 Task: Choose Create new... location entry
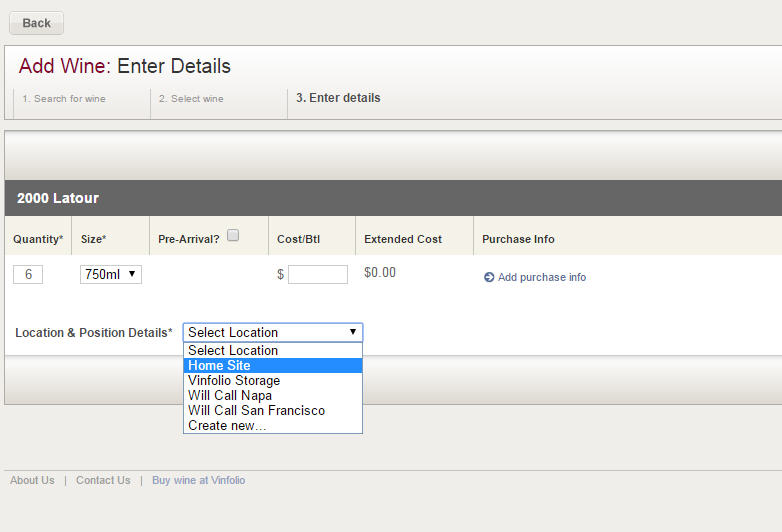coord(273,425)
